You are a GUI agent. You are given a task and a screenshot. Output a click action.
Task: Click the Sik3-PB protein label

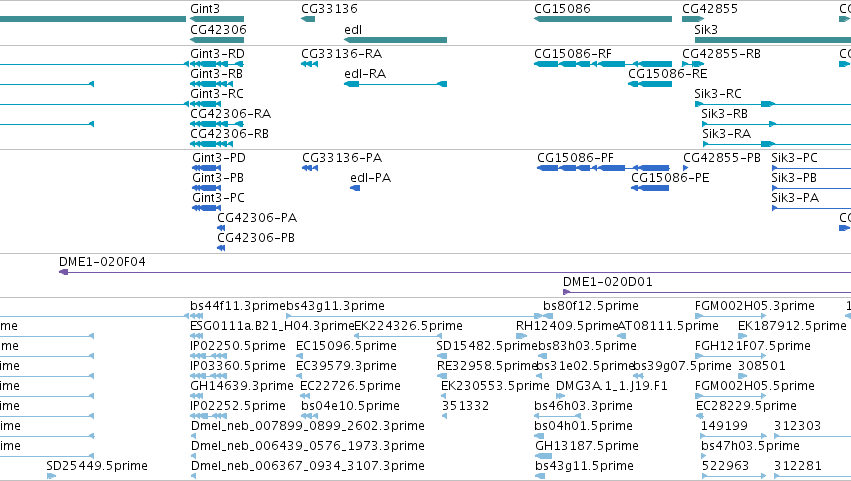(x=794, y=178)
